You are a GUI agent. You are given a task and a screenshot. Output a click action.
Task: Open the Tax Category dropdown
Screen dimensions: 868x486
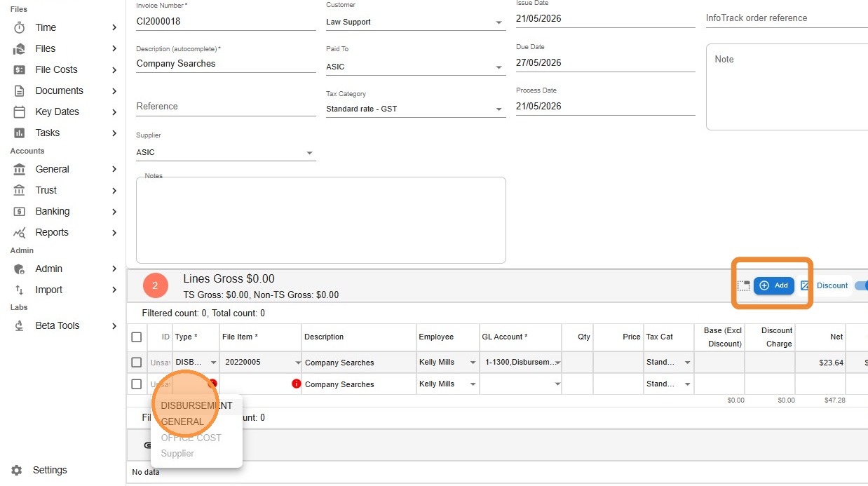(x=415, y=109)
